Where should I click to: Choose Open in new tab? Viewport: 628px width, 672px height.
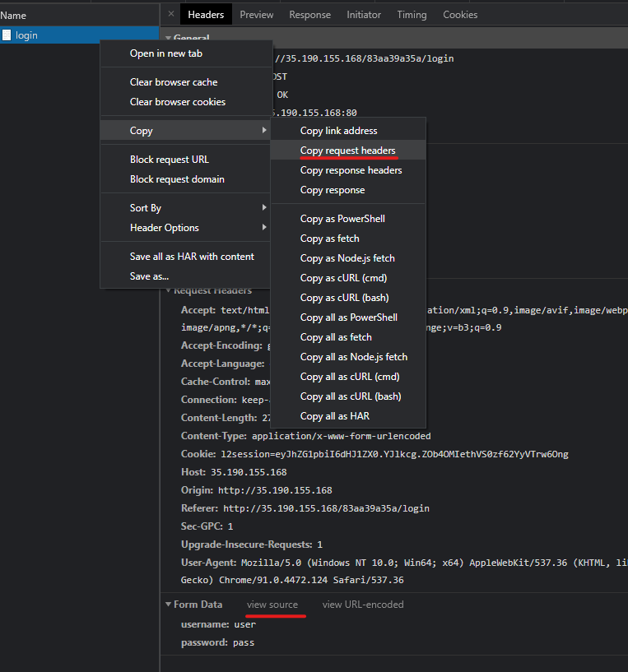[x=166, y=53]
